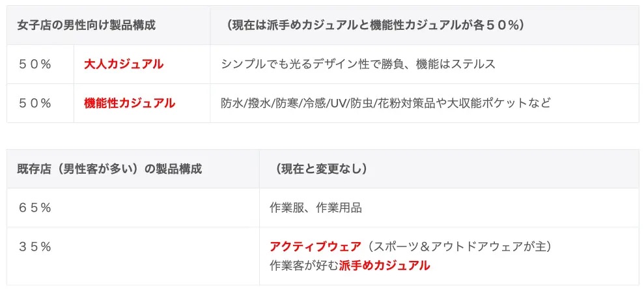The width and height of the screenshot is (644, 289).
Task: Click the header cell 女子店の男性向け製品構成
Action: pos(87,25)
